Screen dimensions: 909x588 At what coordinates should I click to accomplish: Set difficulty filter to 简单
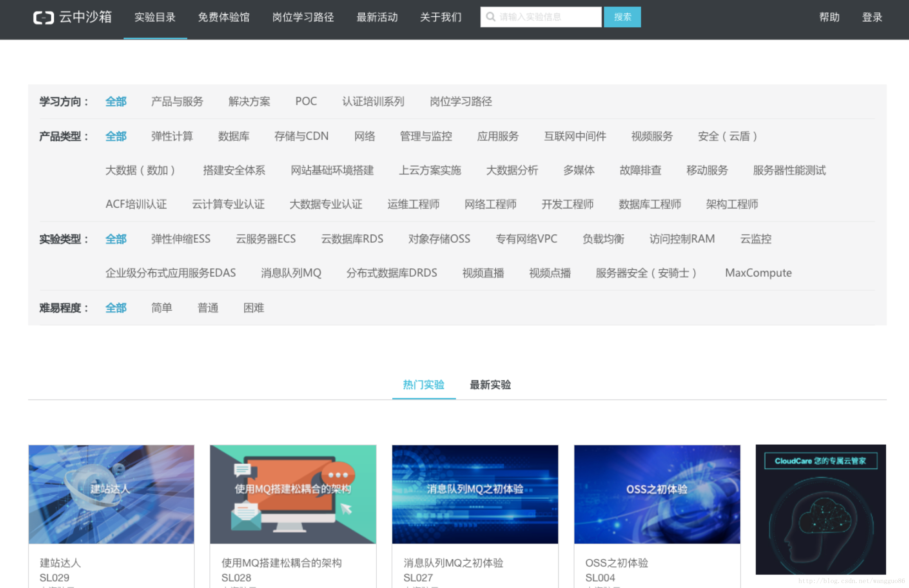[x=162, y=307]
